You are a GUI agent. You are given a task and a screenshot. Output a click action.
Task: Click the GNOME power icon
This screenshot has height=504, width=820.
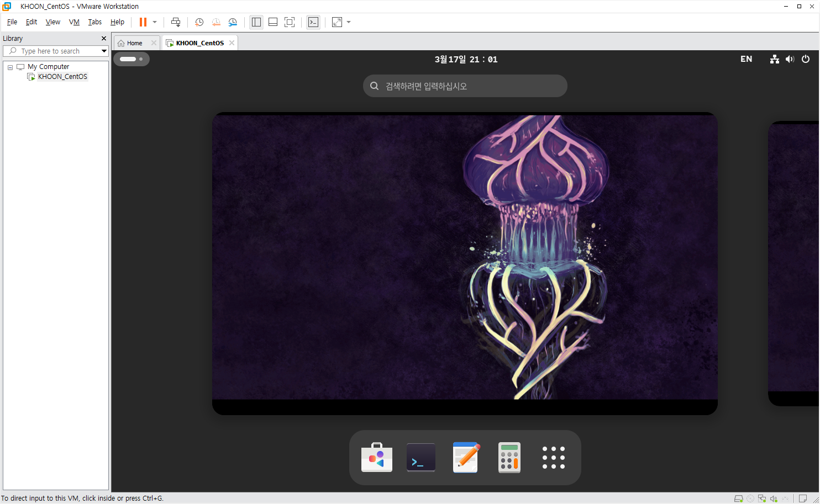pos(806,59)
